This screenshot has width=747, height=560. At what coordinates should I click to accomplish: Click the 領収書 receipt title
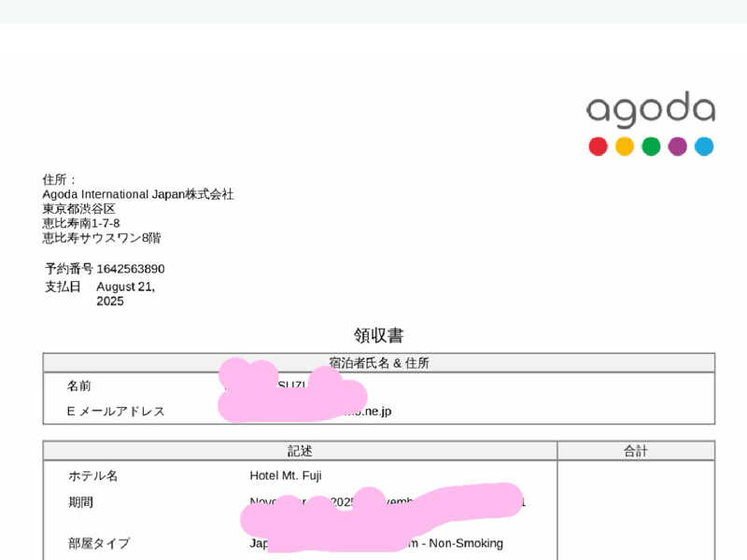coord(378,336)
